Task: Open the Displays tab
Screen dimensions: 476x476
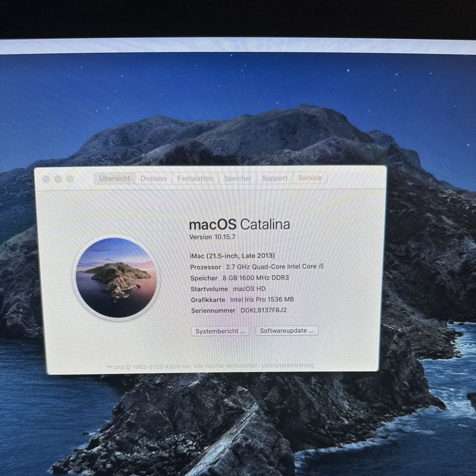Action: point(154,178)
